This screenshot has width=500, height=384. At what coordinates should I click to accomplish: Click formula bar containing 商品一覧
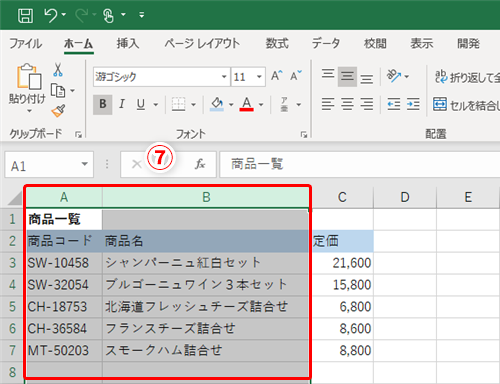[x=359, y=164]
